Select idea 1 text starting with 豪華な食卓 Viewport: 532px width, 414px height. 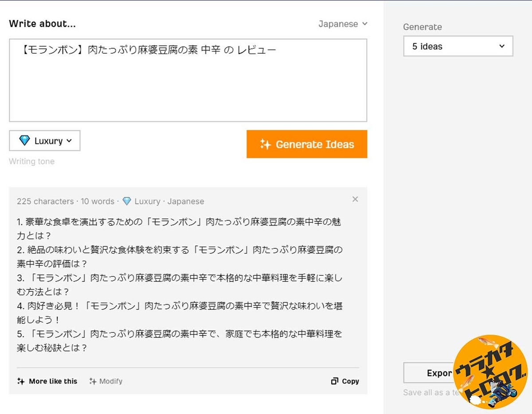pyautogui.click(x=179, y=229)
